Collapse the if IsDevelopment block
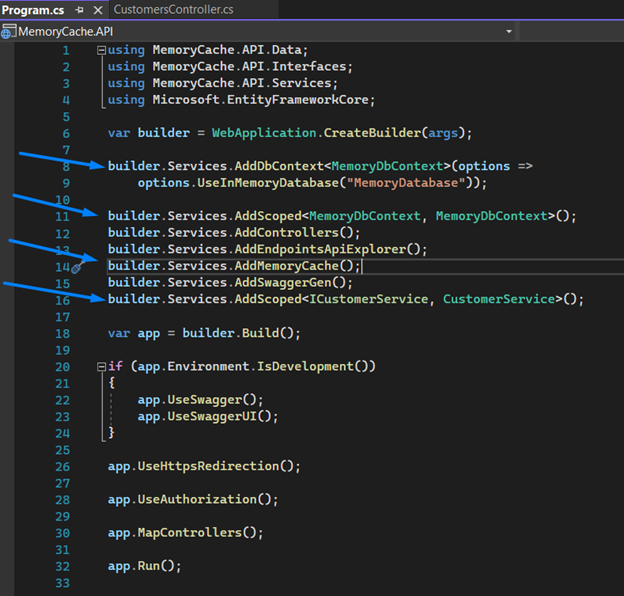 [x=101, y=366]
